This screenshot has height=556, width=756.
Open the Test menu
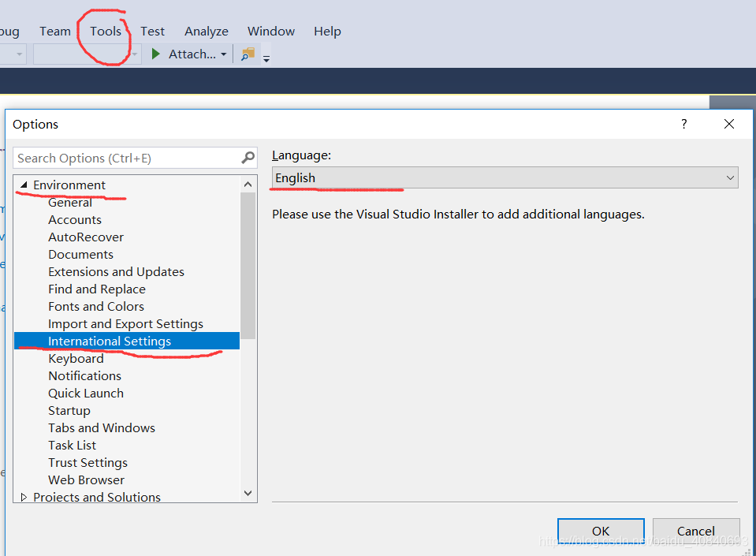coord(152,32)
